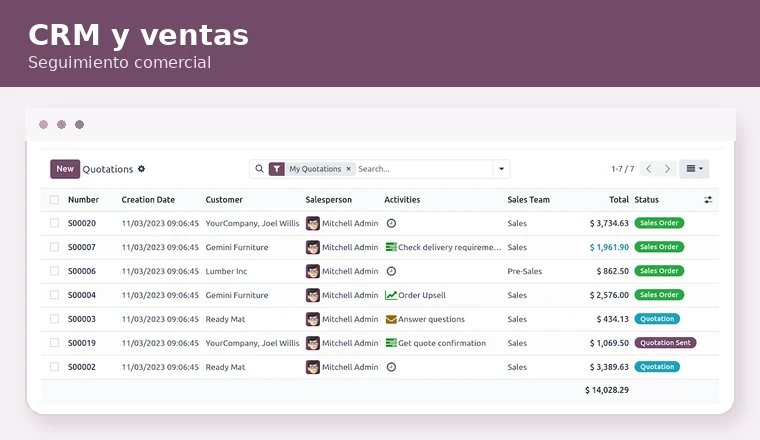Click Get quote confirmation activity icon
The image size is (760, 440).
coord(391,343)
